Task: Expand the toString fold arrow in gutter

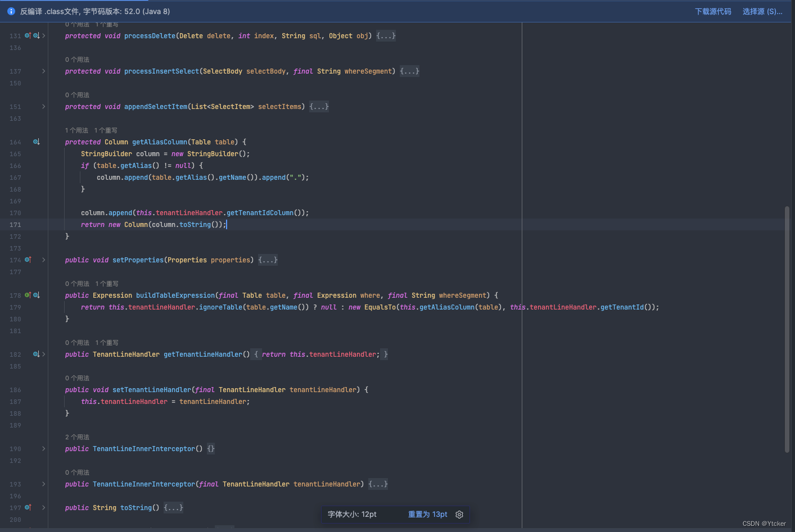Action: [44, 507]
